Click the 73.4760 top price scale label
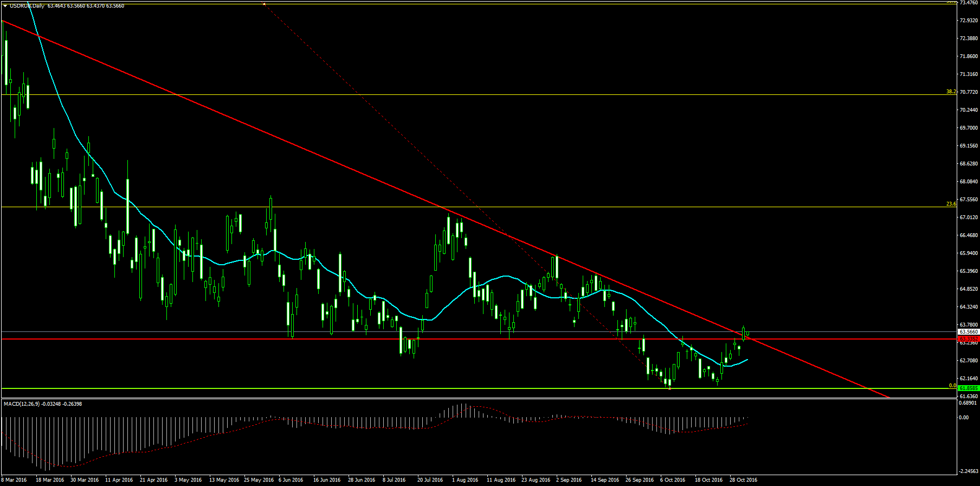Image resolution: width=980 pixels, height=486 pixels. tap(968, 3)
